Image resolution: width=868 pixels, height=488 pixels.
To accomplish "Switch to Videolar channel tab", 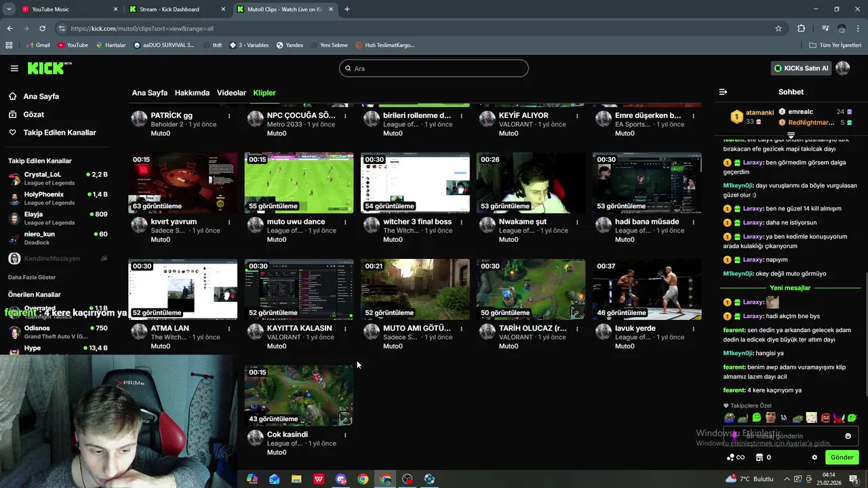I will click(231, 93).
